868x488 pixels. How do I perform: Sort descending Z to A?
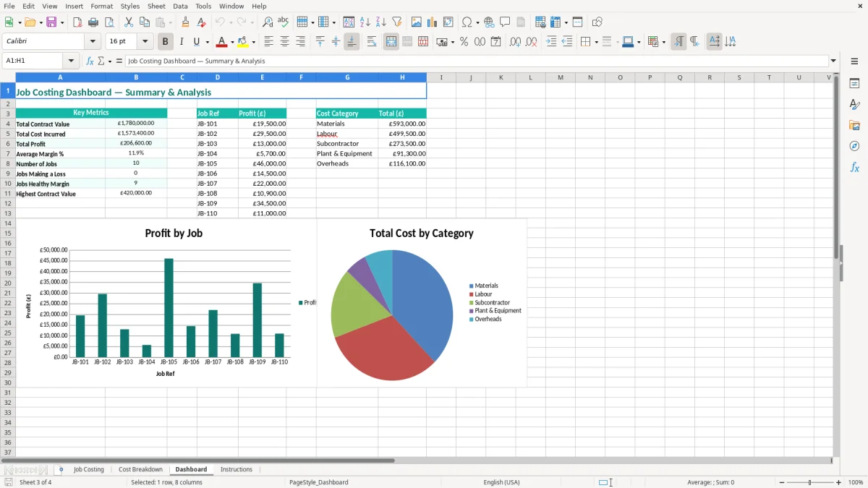click(x=381, y=22)
